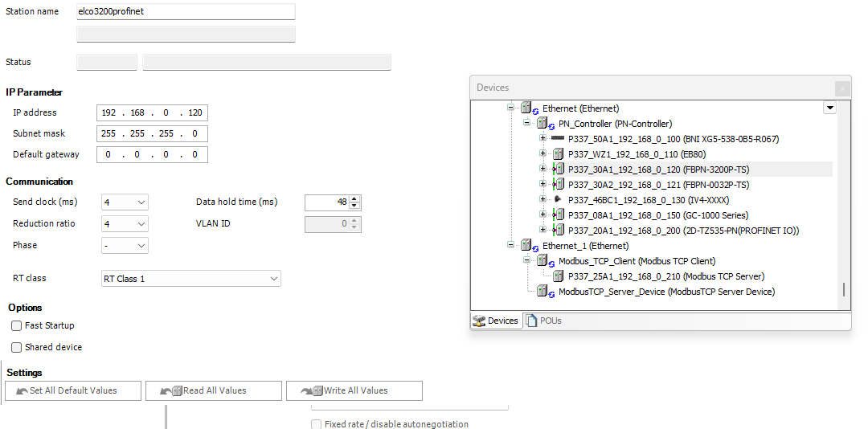Click the Station name input field

185,12
